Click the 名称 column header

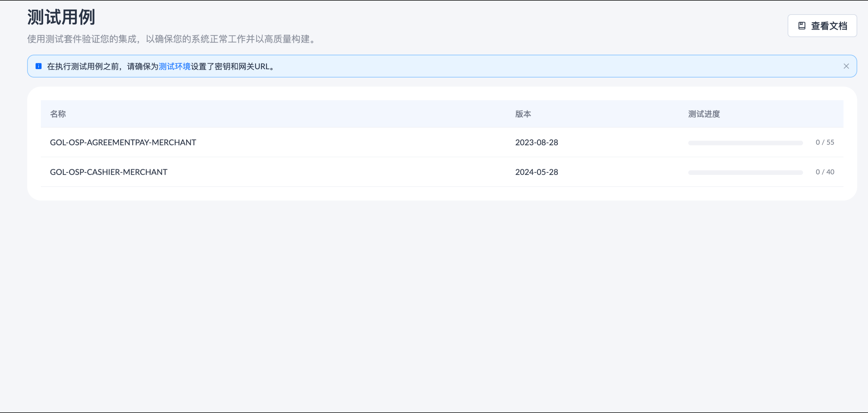tap(58, 114)
